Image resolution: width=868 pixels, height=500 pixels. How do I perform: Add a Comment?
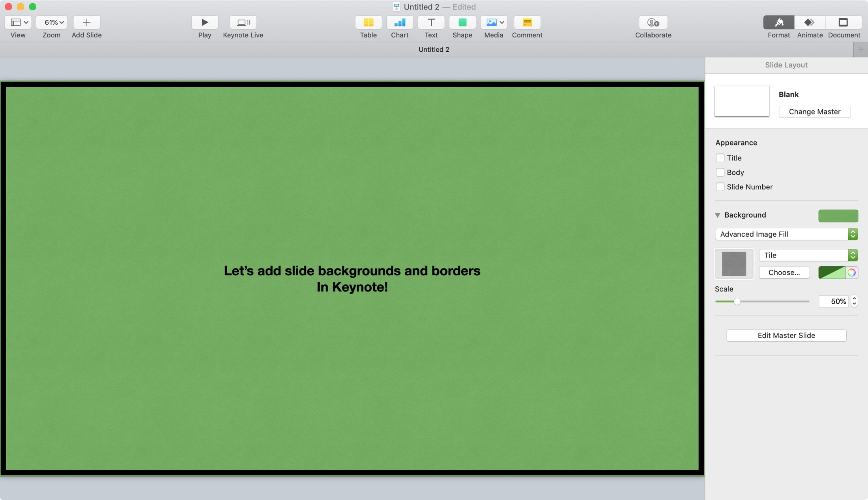527,22
